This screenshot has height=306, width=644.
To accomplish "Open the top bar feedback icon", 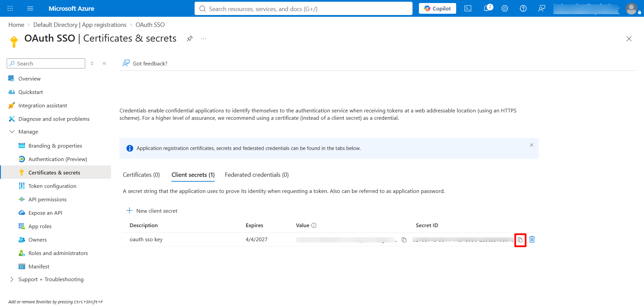I will (x=542, y=8).
